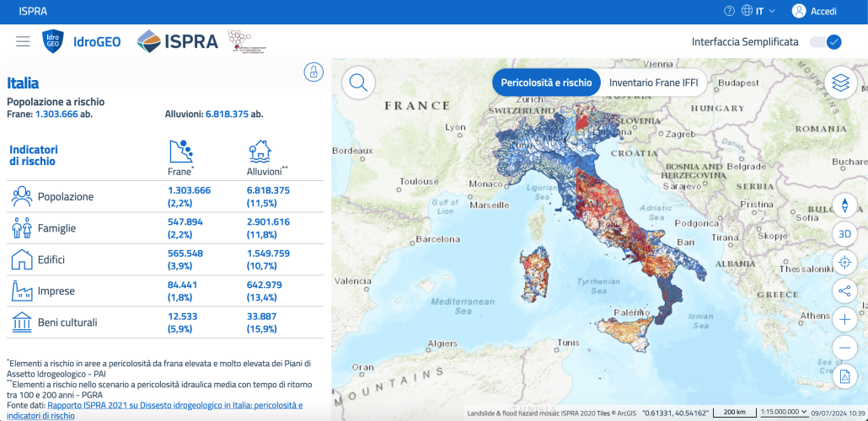Click Sardinia on the hazard map
Image resolution: width=868 pixels, height=421 pixels.
click(x=533, y=275)
